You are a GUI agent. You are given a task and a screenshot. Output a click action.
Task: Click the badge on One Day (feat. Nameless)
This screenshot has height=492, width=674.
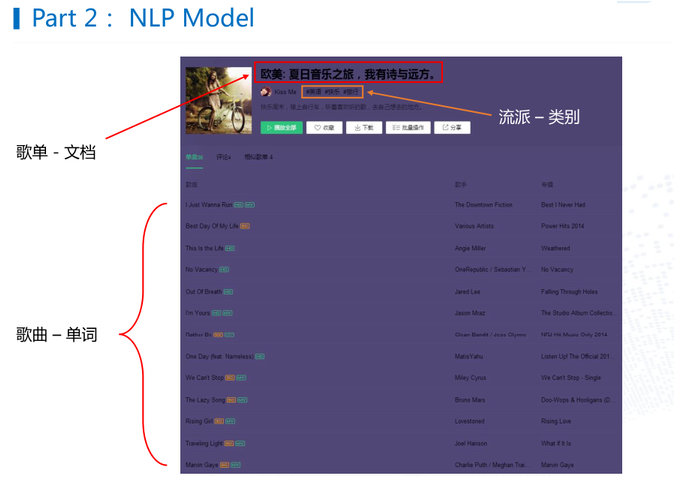(260, 357)
